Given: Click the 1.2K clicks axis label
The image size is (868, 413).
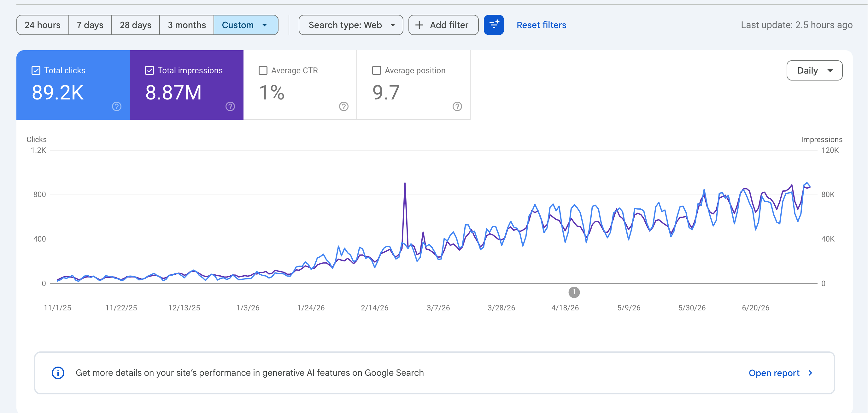Looking at the screenshot, I should pyautogui.click(x=38, y=150).
